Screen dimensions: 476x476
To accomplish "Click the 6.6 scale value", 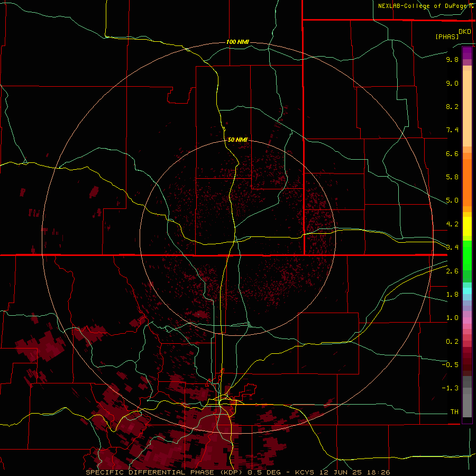I will point(452,153).
